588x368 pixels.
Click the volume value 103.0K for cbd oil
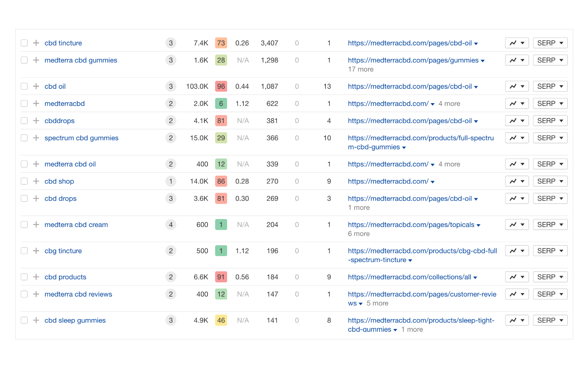click(197, 86)
